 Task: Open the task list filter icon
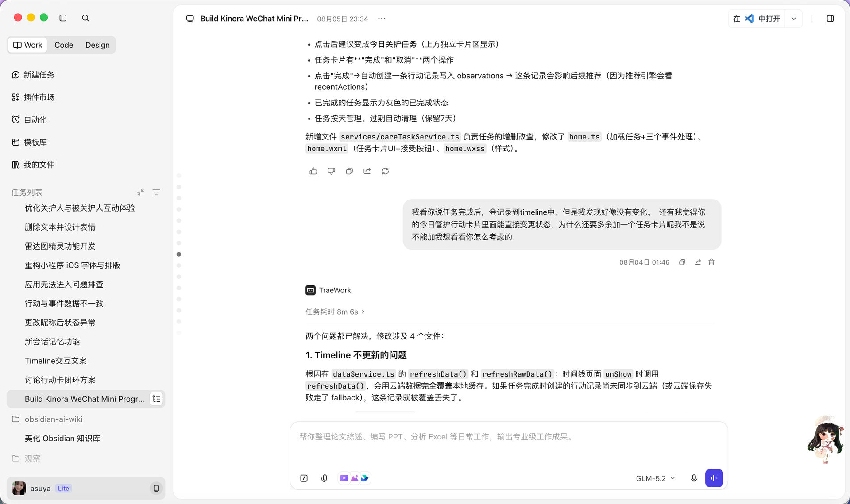tap(156, 192)
